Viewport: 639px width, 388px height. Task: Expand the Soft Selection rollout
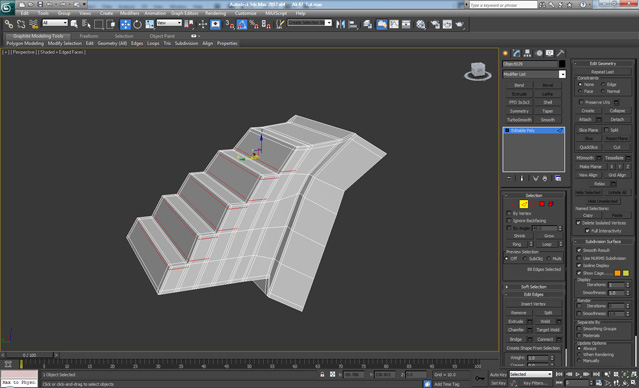point(534,287)
